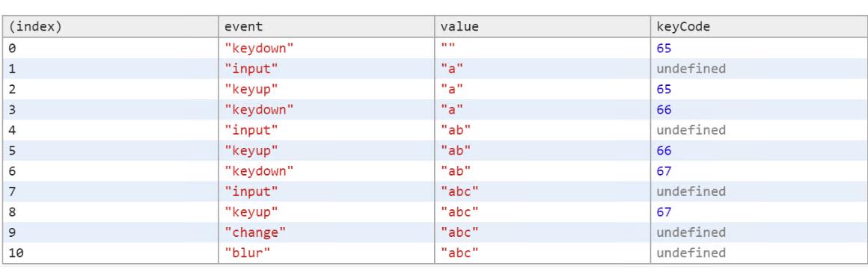
Task: Select the empty string value in row 0
Action: (447, 48)
